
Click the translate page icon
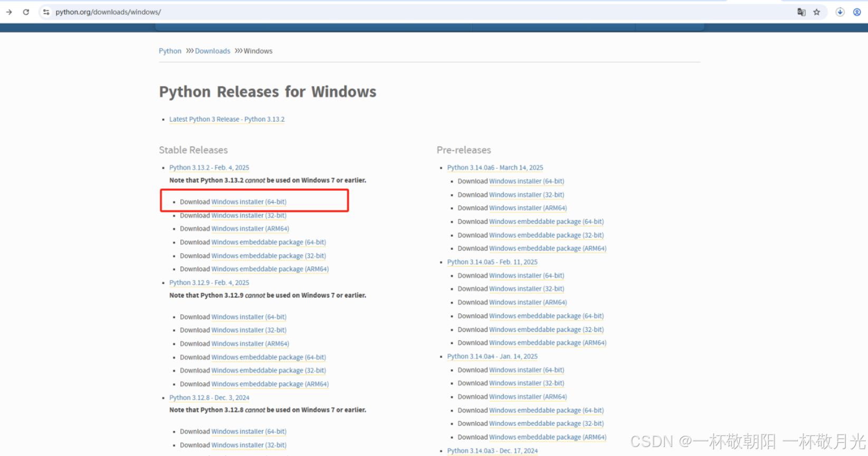[801, 12]
